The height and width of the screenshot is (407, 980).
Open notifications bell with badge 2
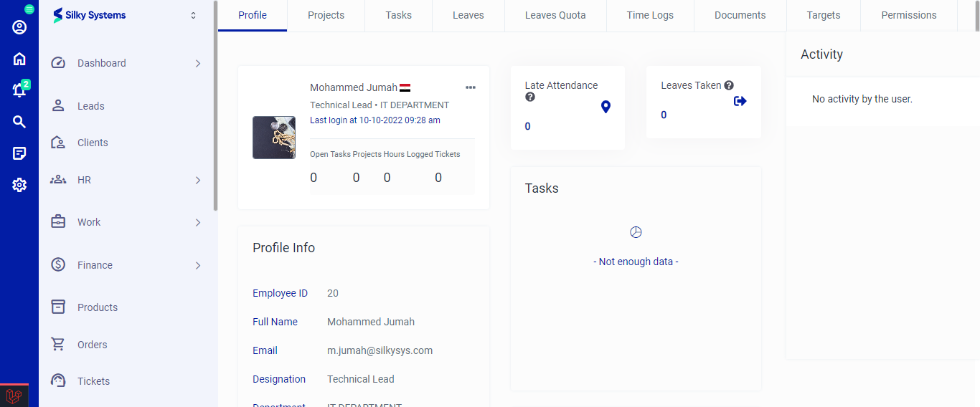(19, 90)
